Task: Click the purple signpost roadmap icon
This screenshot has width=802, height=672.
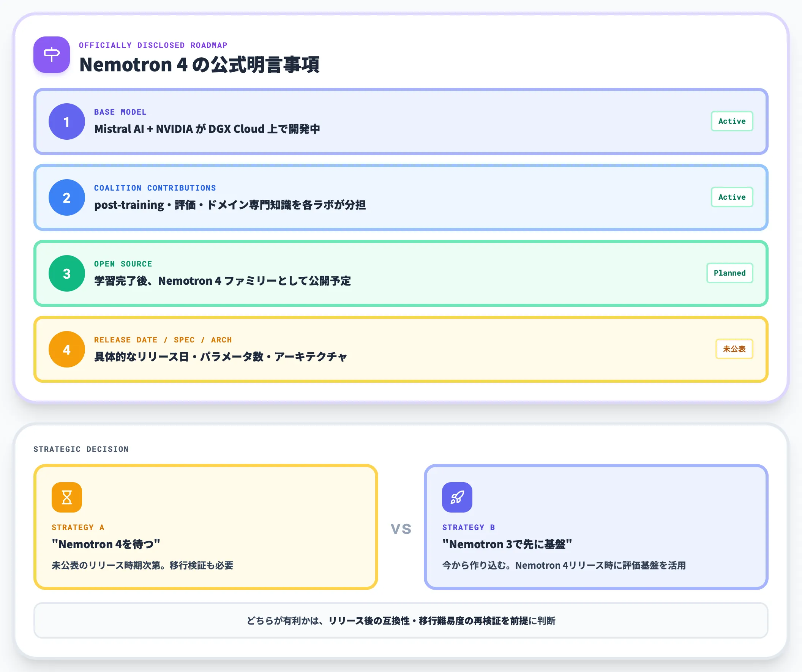Action: (x=52, y=55)
